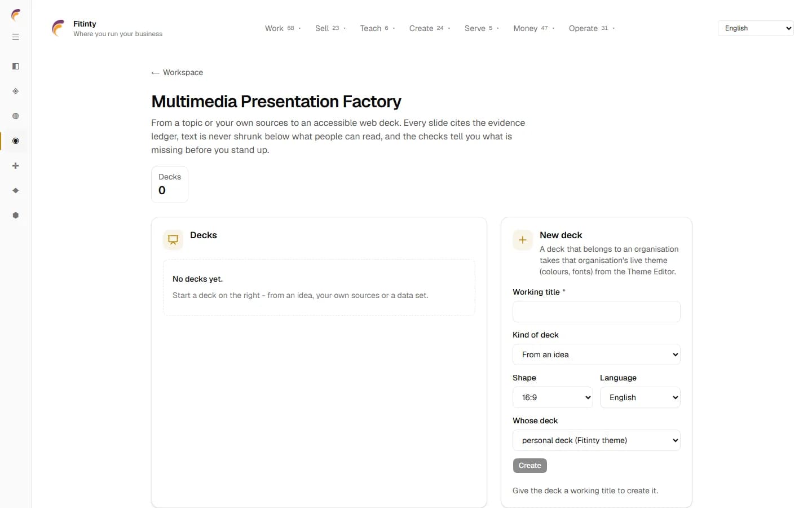Go back via the Workspace link
Viewport: 812px width, 508px height.
coord(177,72)
